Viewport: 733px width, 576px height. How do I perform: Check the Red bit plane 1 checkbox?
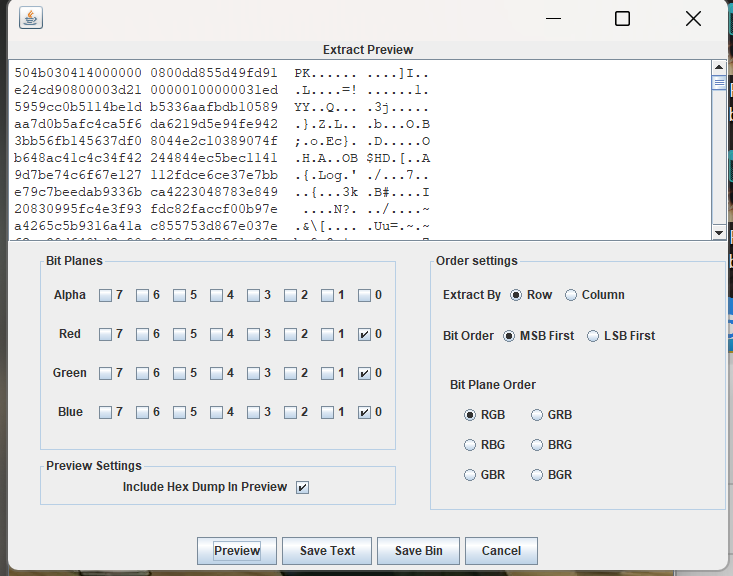point(327,334)
